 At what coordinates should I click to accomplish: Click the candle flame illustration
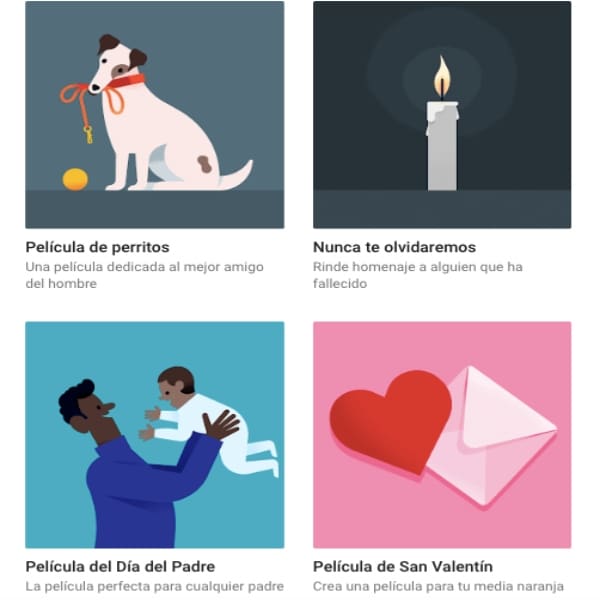click(442, 77)
